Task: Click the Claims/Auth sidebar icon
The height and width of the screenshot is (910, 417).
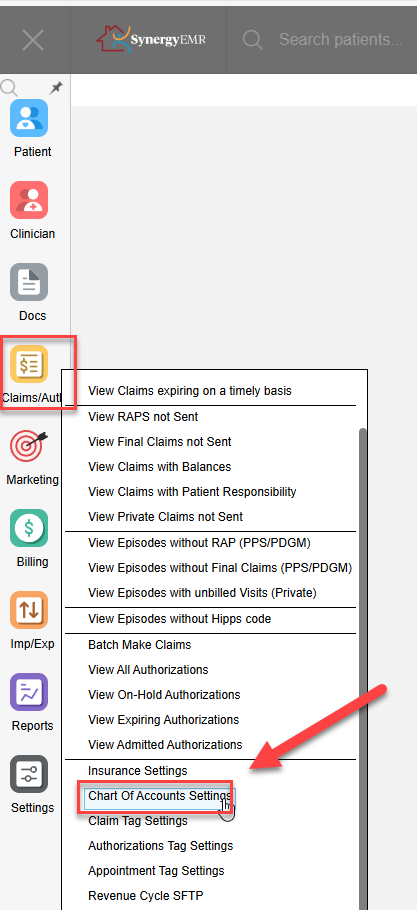Action: pos(29,364)
